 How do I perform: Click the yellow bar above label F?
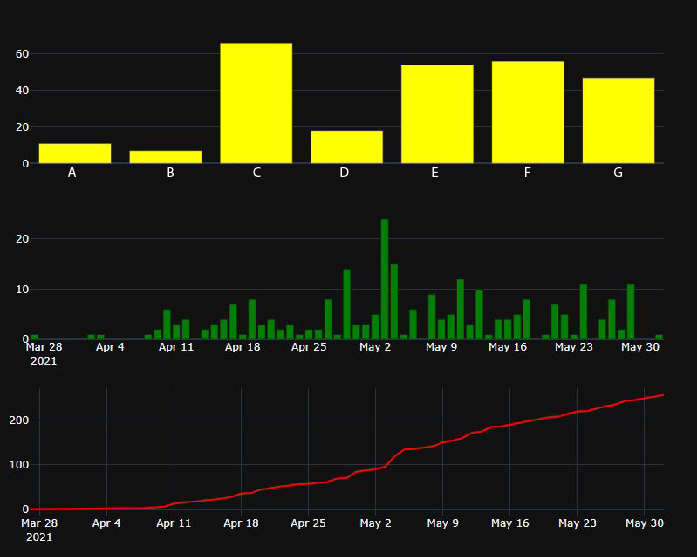point(528,112)
